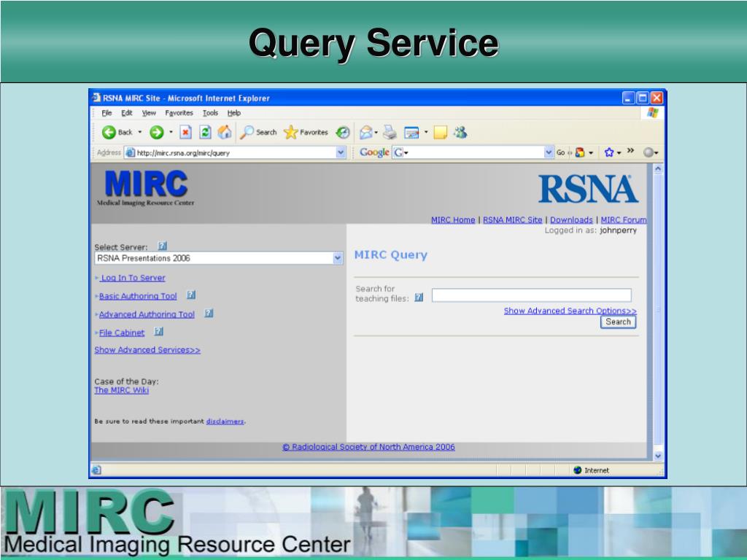Click the MIRC logo
Screen dimensions: 747x560
tap(146, 189)
